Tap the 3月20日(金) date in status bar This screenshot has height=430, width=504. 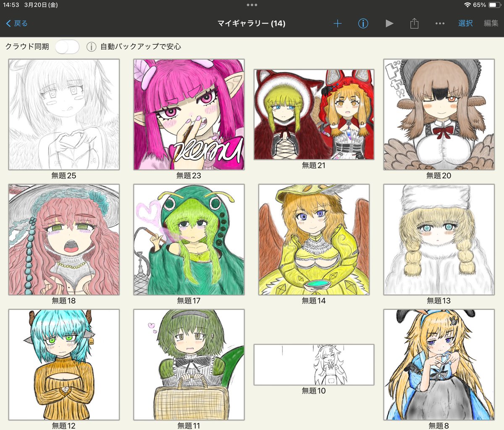pos(41,5)
